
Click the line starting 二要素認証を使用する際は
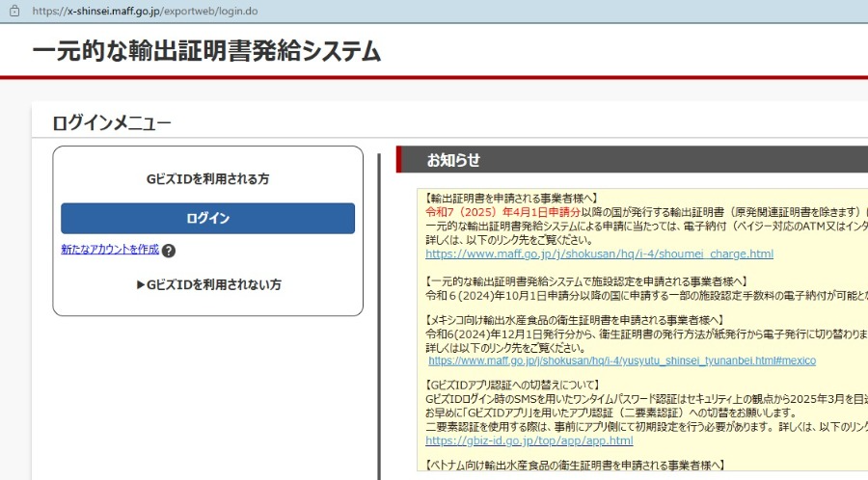pyautogui.click(x=646, y=427)
